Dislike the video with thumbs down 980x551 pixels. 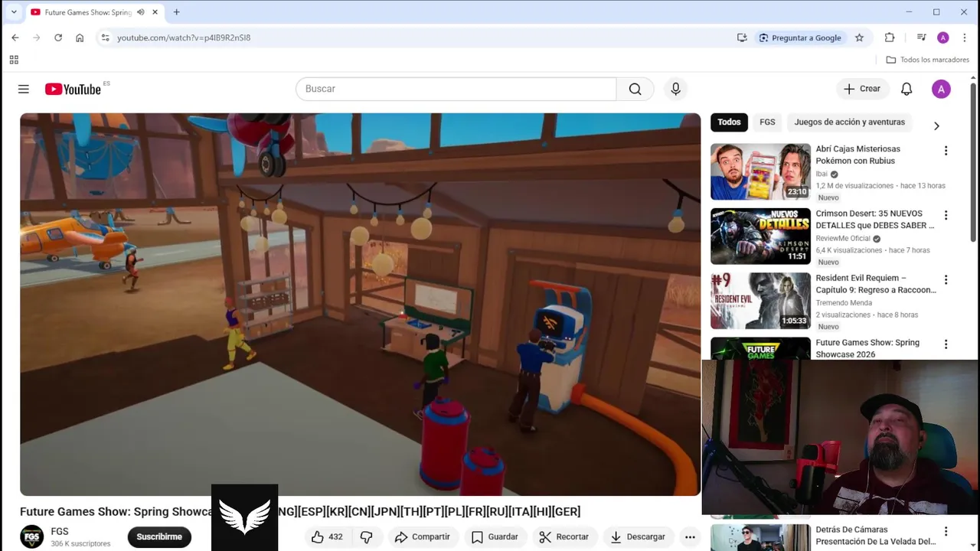(367, 537)
